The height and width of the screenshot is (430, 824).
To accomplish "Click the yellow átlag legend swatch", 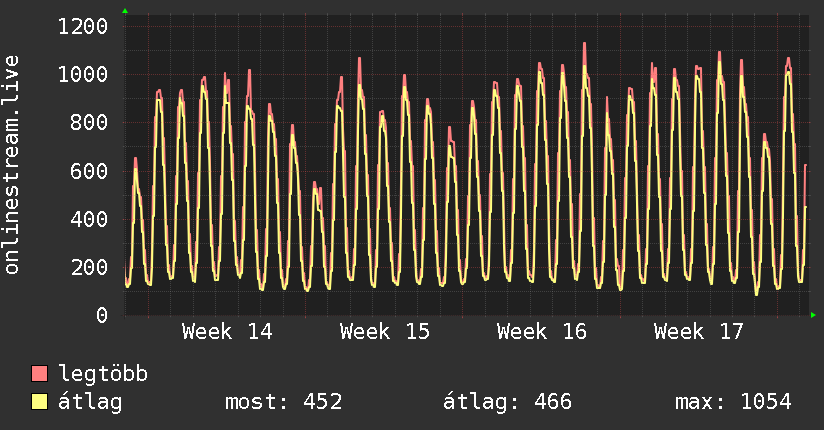I will tap(40, 403).
